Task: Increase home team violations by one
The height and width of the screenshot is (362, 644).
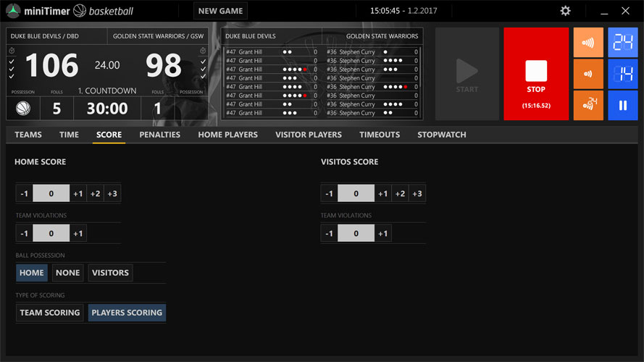Action: click(78, 234)
